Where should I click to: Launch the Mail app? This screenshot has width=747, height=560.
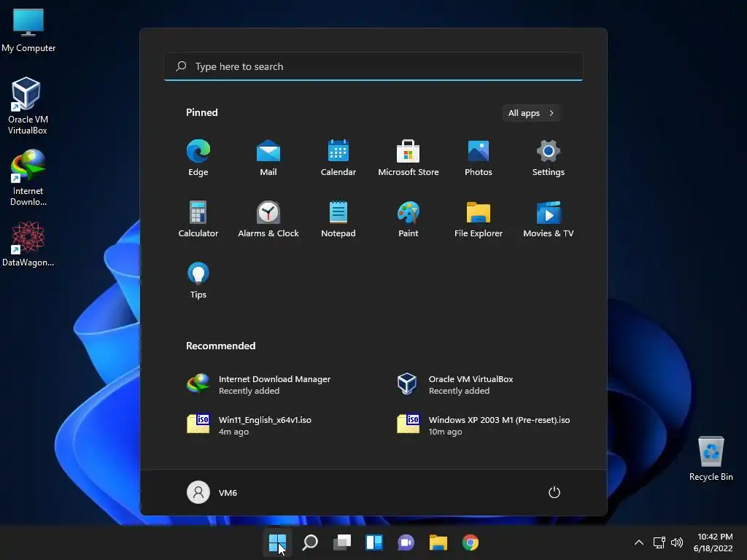pos(268,158)
